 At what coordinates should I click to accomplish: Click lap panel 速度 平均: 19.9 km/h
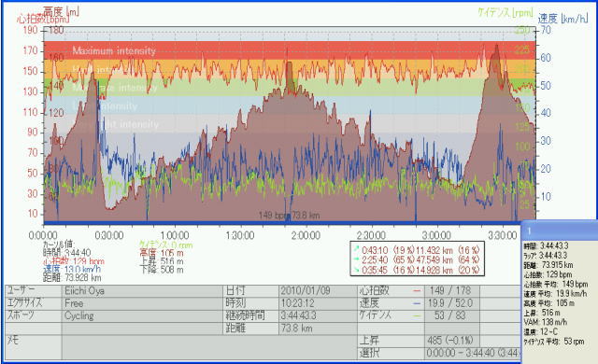(555, 294)
